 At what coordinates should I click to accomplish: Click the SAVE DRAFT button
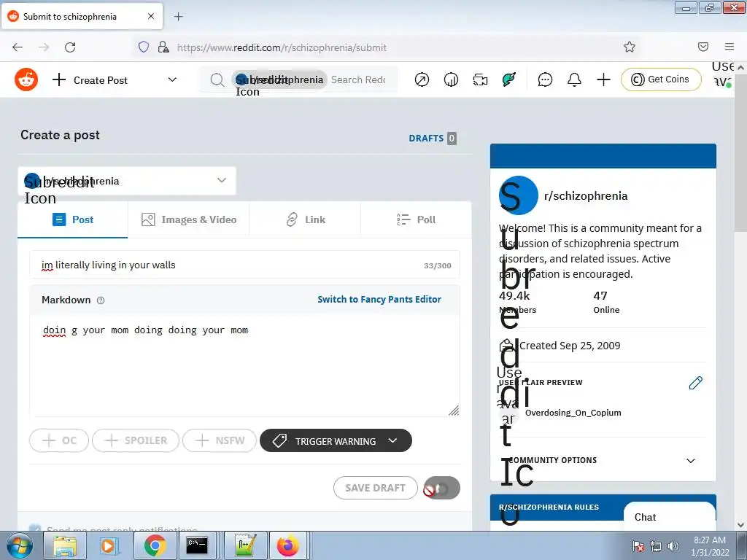[x=376, y=488]
